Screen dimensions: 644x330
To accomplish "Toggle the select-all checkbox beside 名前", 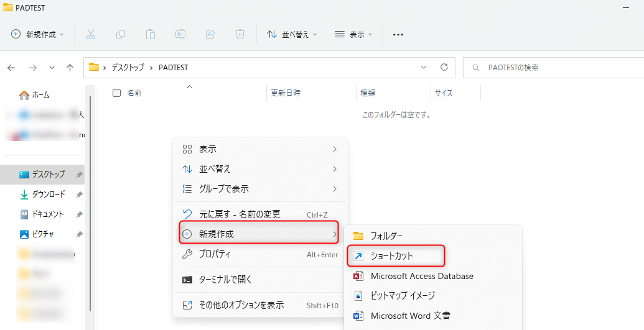I will 116,93.
